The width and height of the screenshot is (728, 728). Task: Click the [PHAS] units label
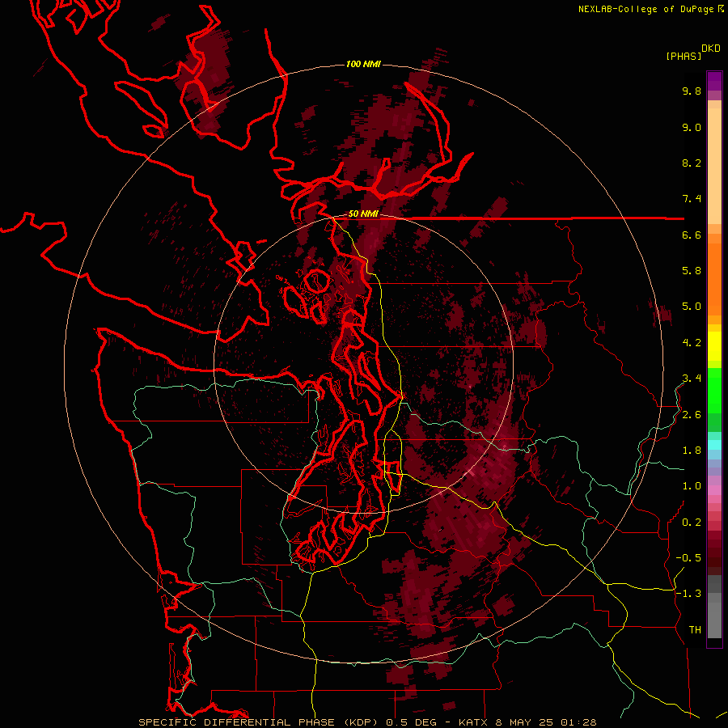point(683,56)
